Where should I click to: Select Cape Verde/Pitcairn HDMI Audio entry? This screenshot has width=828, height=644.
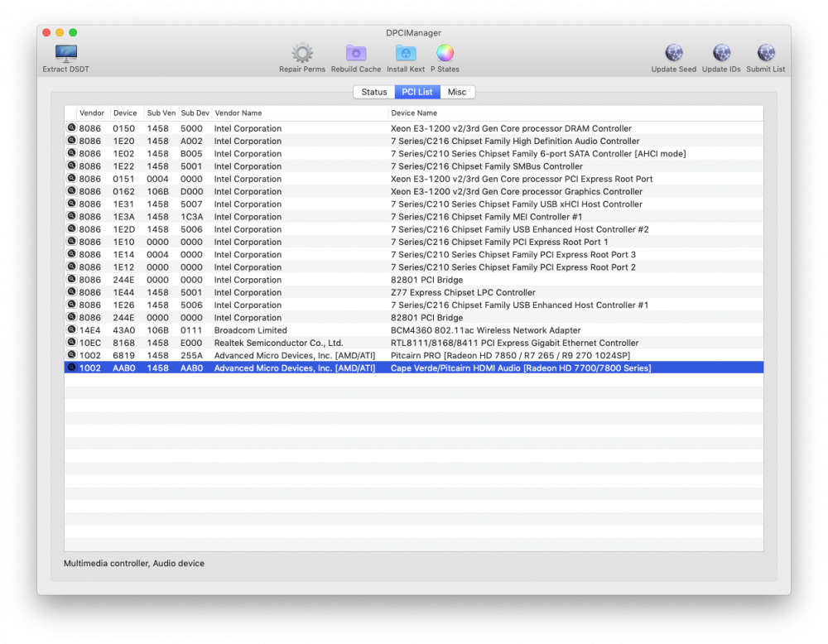(x=521, y=368)
